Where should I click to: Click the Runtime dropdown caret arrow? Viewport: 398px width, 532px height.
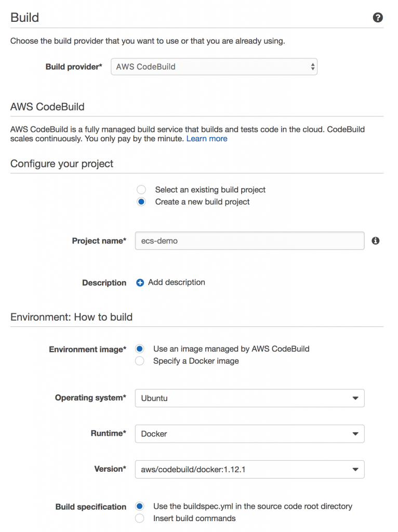(x=355, y=434)
